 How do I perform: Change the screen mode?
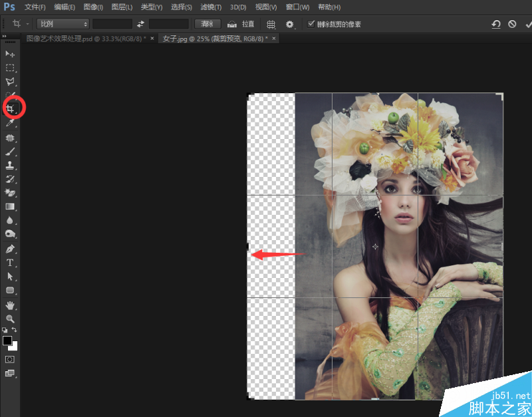coord(10,373)
